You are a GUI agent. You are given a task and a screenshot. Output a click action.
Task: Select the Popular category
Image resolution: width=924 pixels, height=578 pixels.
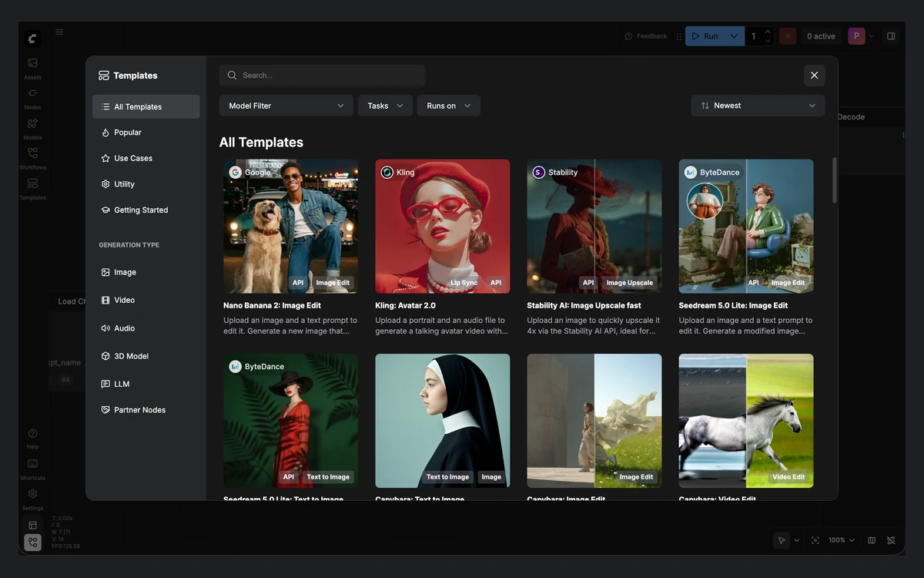(x=146, y=133)
